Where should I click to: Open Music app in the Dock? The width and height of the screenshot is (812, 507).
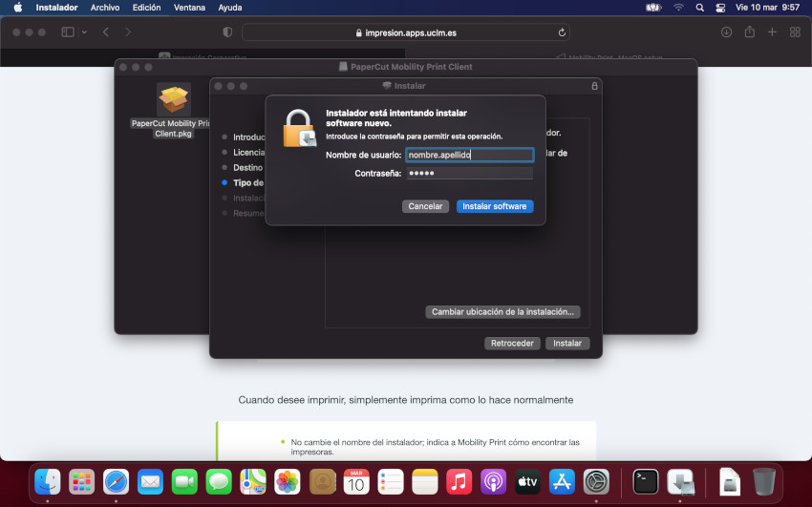tap(459, 481)
